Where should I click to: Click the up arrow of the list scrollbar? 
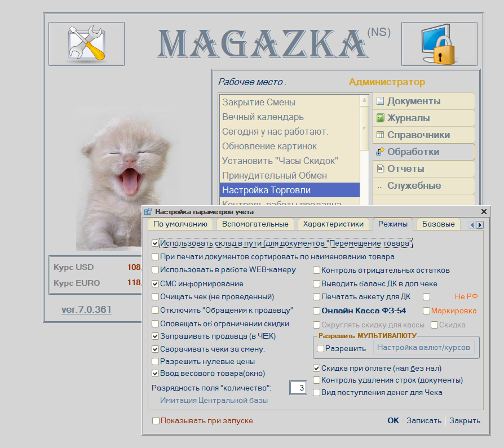(364, 101)
